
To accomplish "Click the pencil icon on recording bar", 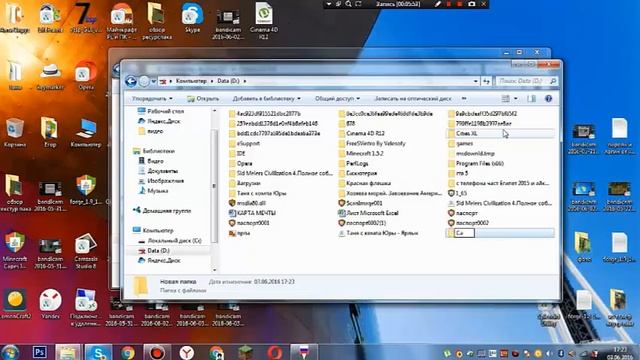I will [x=438, y=4].
